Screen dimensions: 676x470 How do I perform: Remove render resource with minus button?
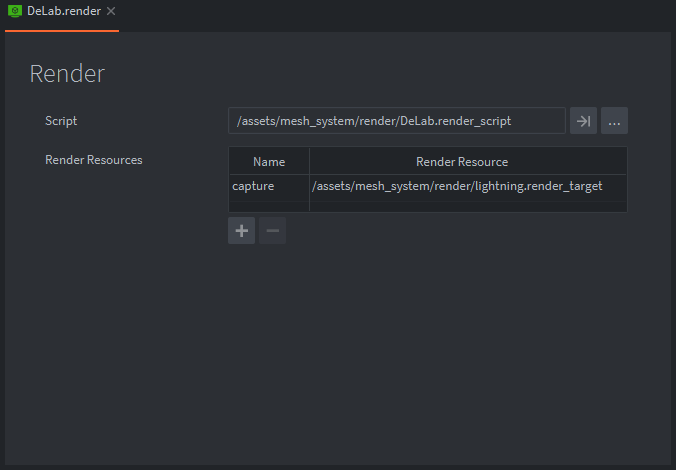pos(272,231)
